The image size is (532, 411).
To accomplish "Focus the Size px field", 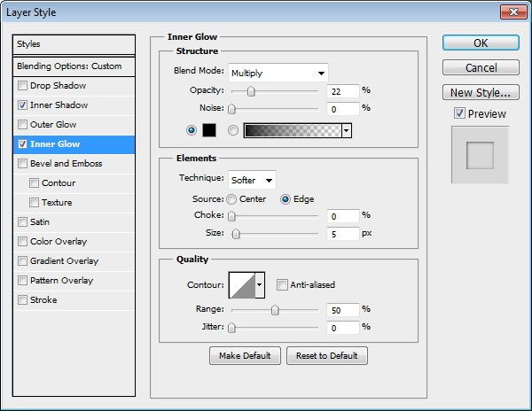I will pyautogui.click(x=342, y=234).
